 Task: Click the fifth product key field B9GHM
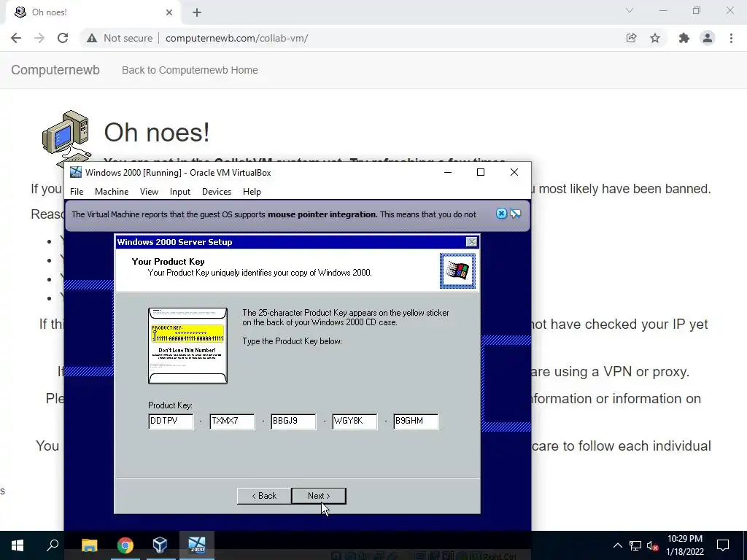pos(415,421)
